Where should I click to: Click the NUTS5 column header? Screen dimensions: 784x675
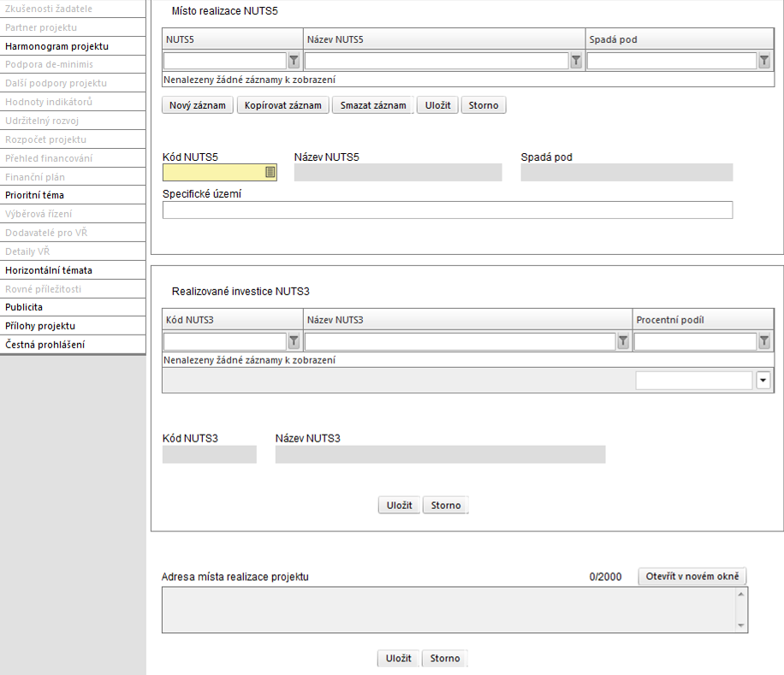[233, 39]
